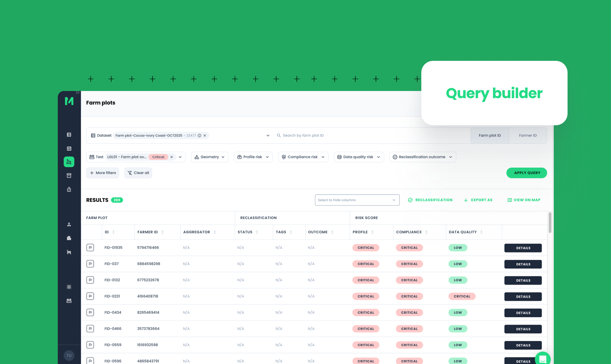Toggle flag for row FID-0231
611x364 pixels.
(90, 296)
